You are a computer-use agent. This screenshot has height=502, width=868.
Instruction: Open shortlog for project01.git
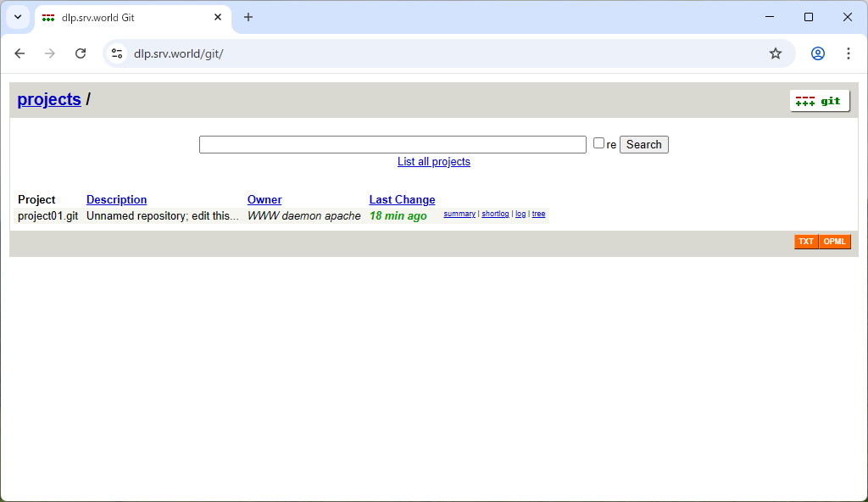tap(495, 214)
